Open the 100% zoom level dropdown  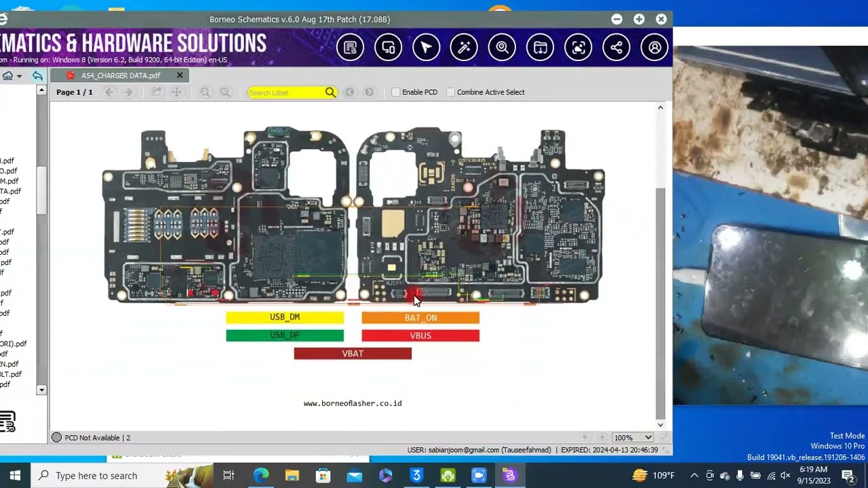633,438
